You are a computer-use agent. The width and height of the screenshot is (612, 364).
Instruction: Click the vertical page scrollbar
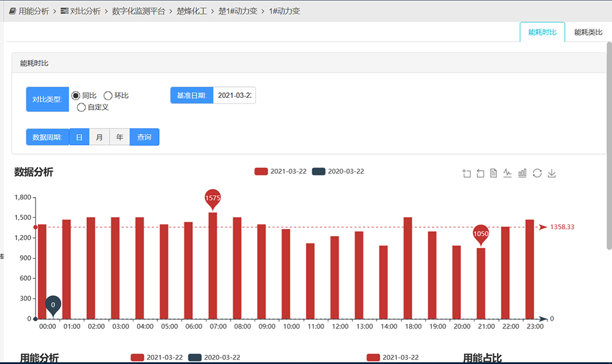tap(609, 147)
